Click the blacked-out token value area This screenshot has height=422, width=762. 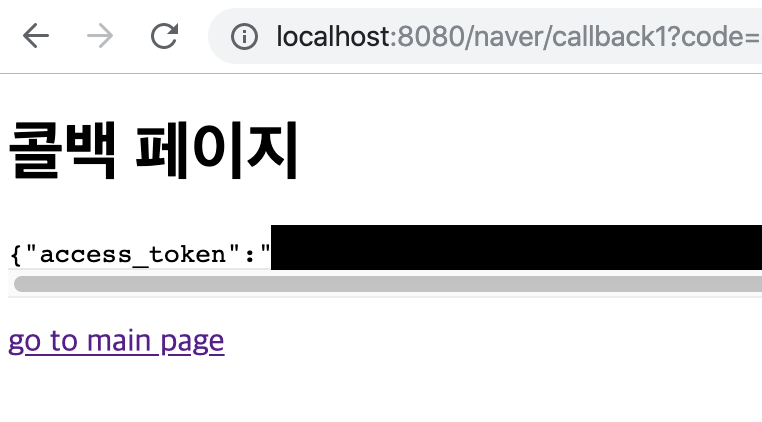(516, 247)
